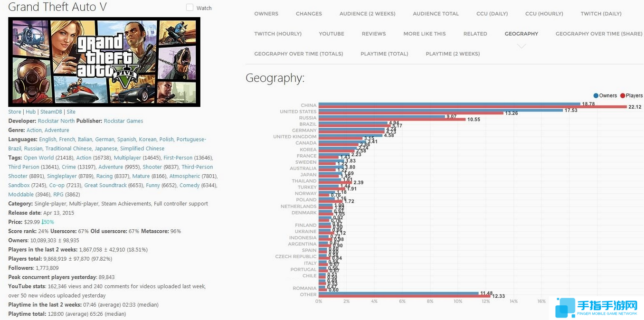Screen dimensions: 644x320
Task: Toggle the blue Owners legend dot
Action: point(596,95)
